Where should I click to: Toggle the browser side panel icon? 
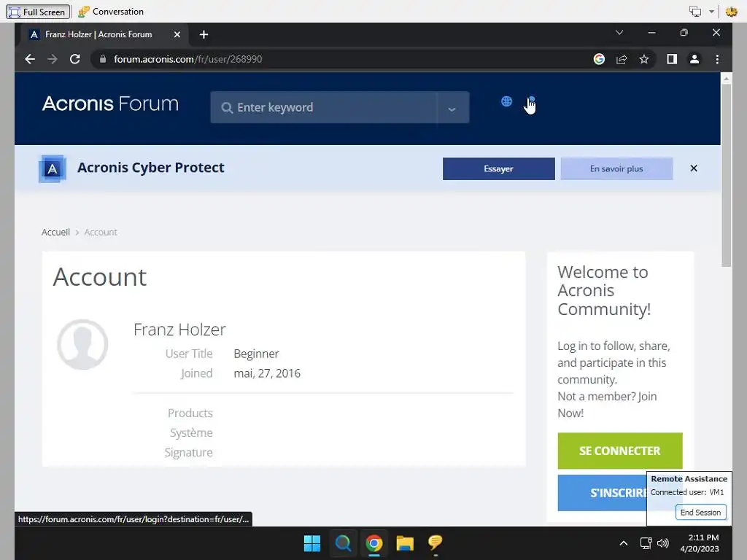tap(672, 59)
